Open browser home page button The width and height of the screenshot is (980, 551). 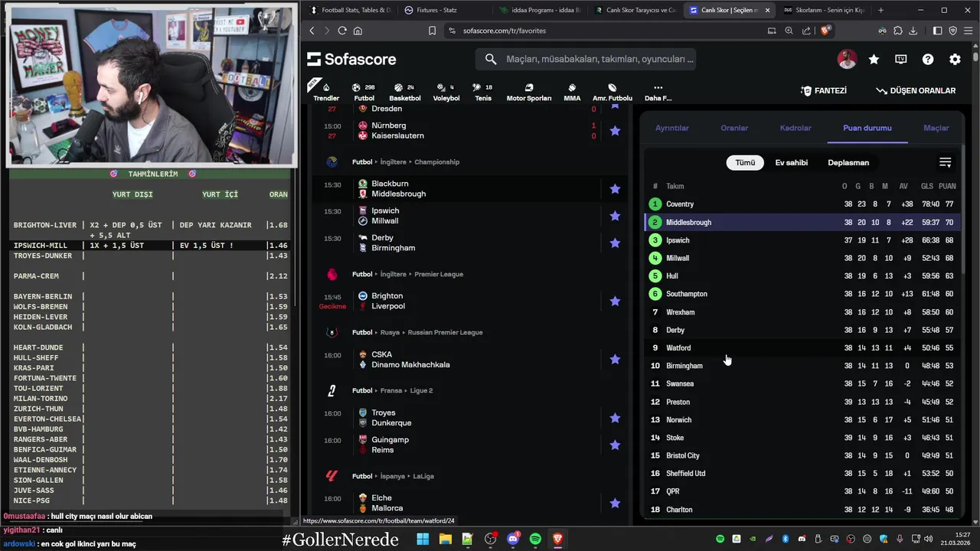(x=358, y=31)
